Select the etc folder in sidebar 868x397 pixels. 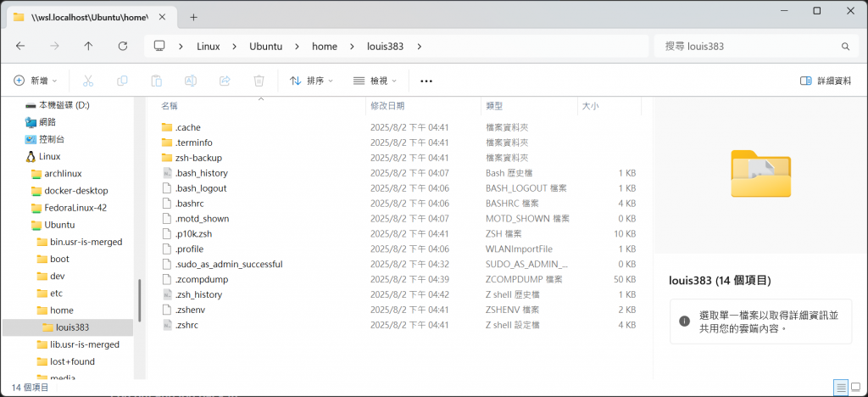click(56, 293)
